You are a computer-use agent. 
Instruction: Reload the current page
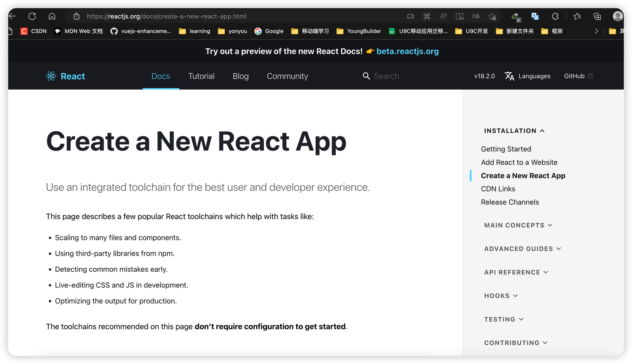(x=32, y=16)
